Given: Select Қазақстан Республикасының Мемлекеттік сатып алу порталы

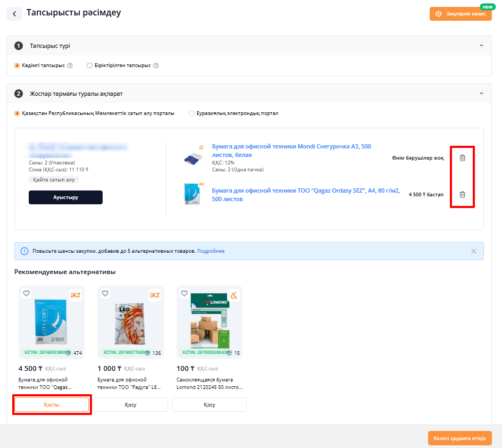Looking at the screenshot, I should [x=18, y=113].
